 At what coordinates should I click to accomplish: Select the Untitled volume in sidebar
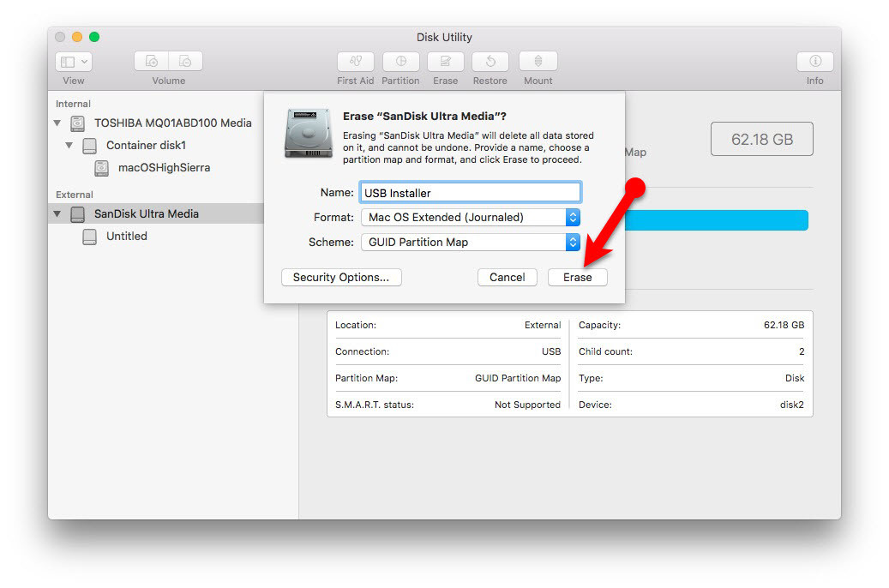click(126, 237)
